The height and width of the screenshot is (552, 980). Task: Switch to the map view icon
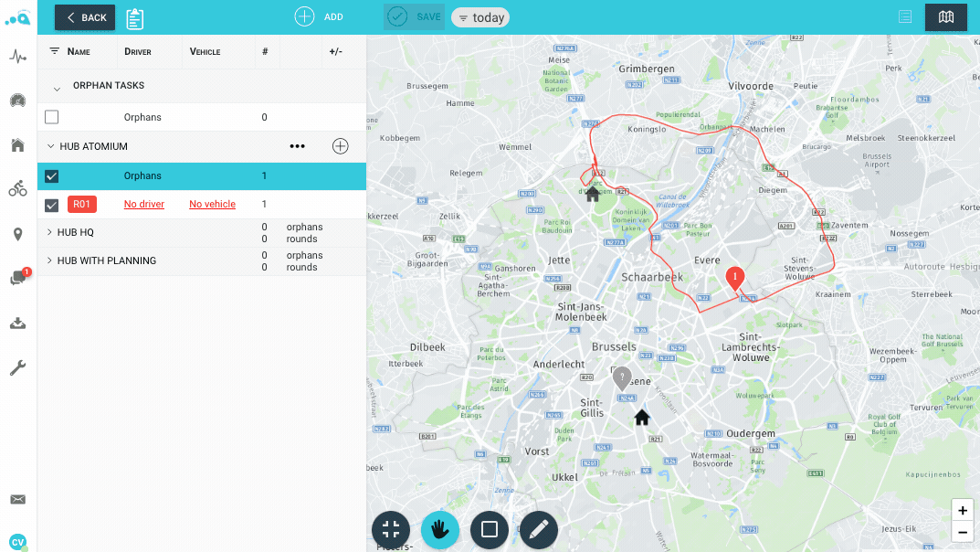(946, 16)
